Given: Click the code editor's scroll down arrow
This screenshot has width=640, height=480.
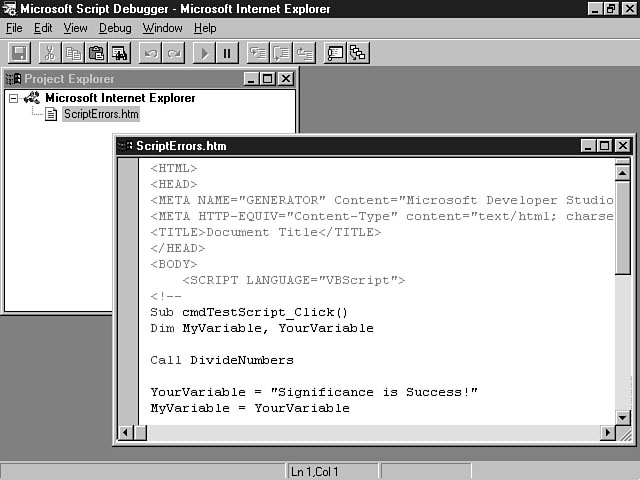Looking at the screenshot, I should pyautogui.click(x=623, y=417).
